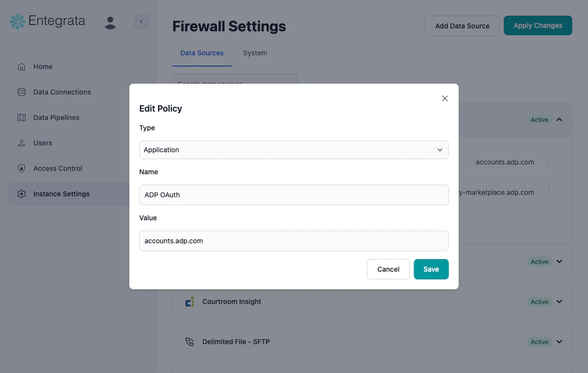Open the kebab menu next to accounts.adp.com
The height and width of the screenshot is (373, 588).
pos(549,162)
